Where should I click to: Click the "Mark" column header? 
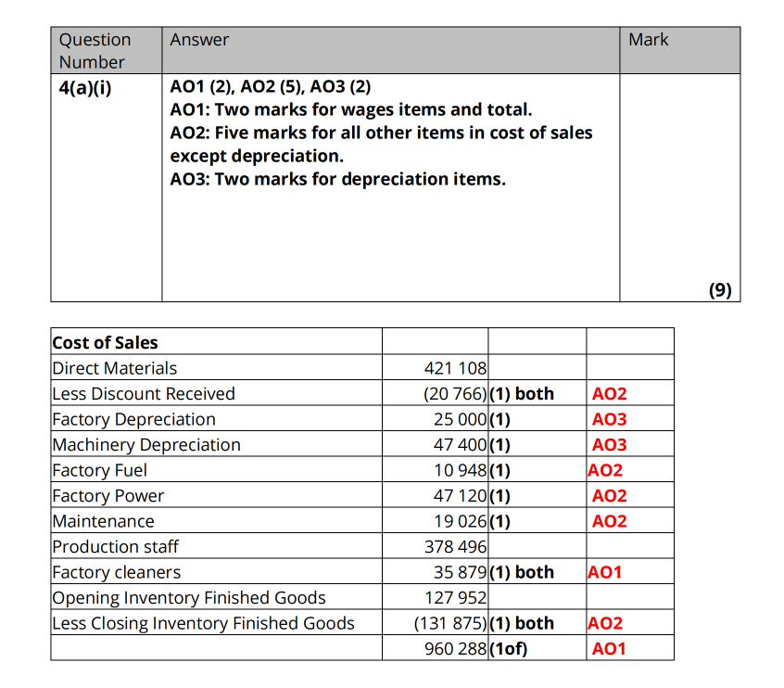(x=648, y=40)
